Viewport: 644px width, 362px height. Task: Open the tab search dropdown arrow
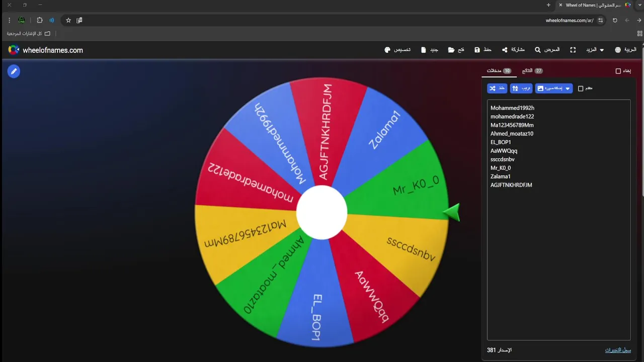point(640,5)
